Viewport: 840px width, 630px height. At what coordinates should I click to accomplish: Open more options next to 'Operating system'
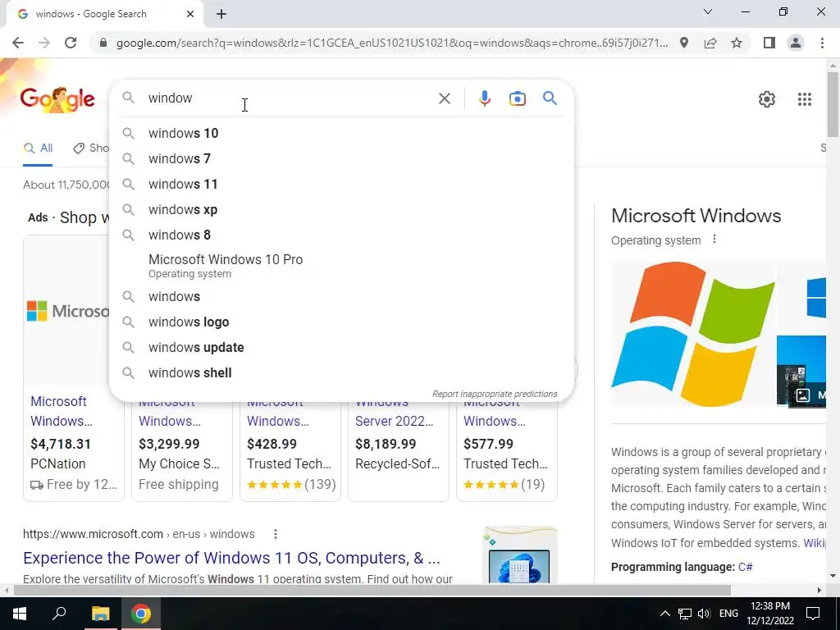pos(714,240)
